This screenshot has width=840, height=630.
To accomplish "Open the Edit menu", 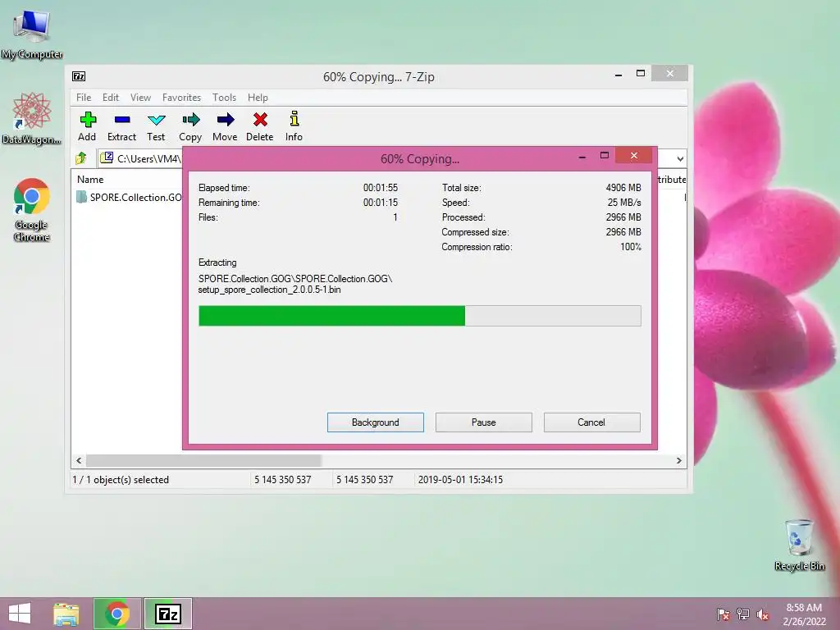I will coord(111,98).
